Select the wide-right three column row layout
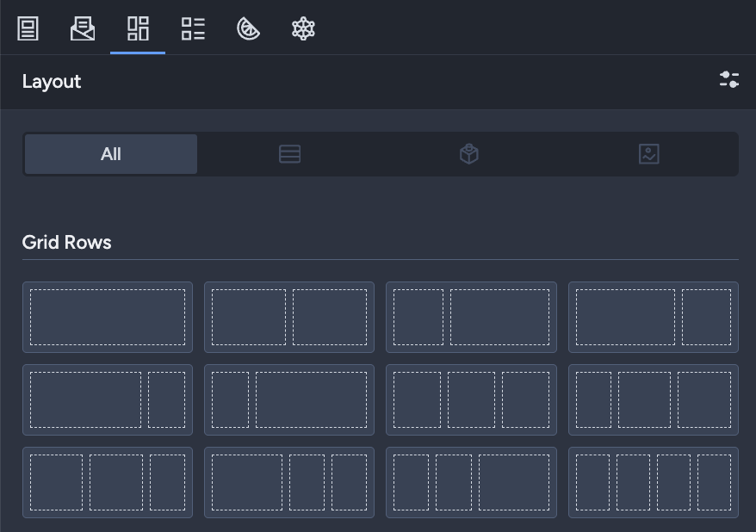Viewport: 756px width, 532px height. point(471,482)
